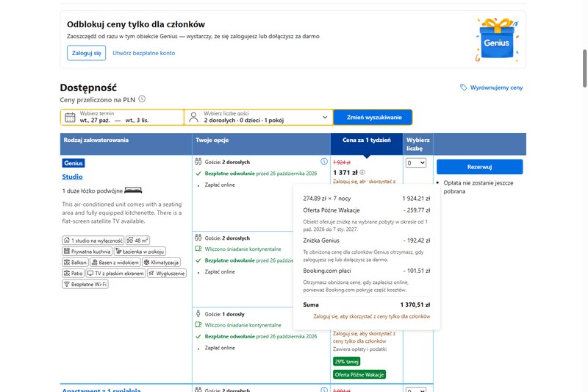Click the 1 studio na wyłączność tag

pyautogui.click(x=93, y=240)
